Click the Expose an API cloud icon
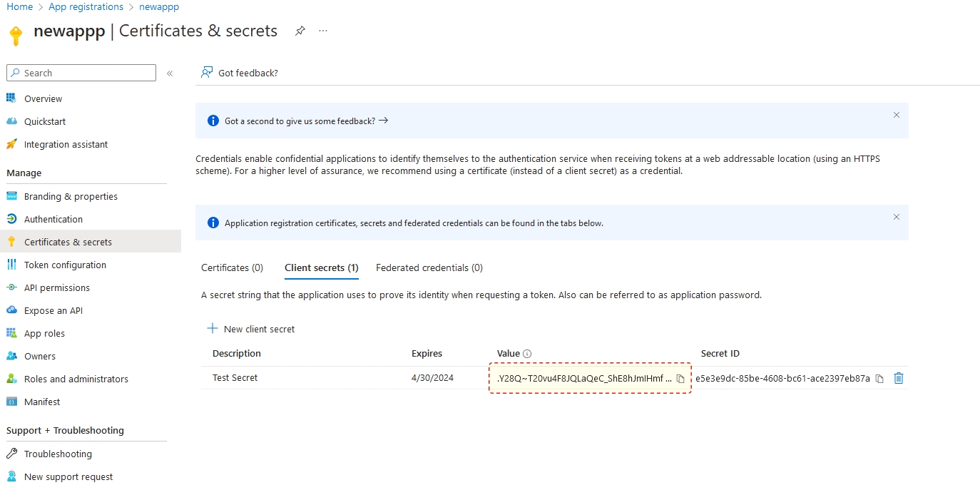The height and width of the screenshot is (500, 980). pyautogui.click(x=11, y=310)
